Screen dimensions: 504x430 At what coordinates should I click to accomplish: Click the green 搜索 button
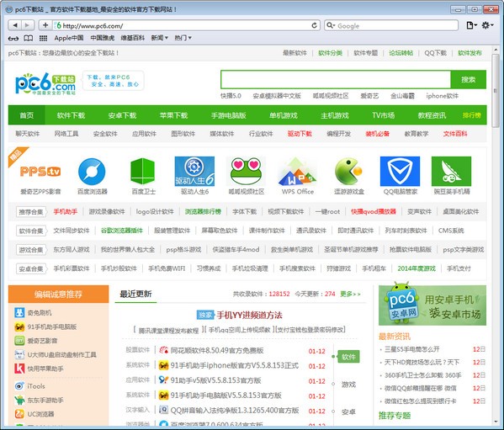click(x=468, y=79)
